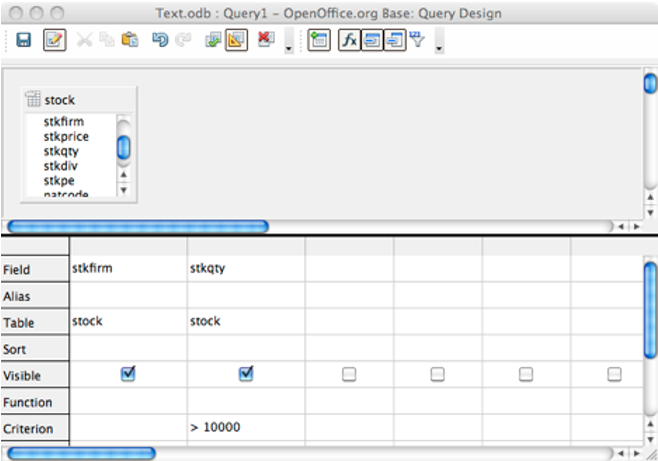
Task: Expand the first toolbar's overflow dropdown arrow
Action: [x=289, y=46]
